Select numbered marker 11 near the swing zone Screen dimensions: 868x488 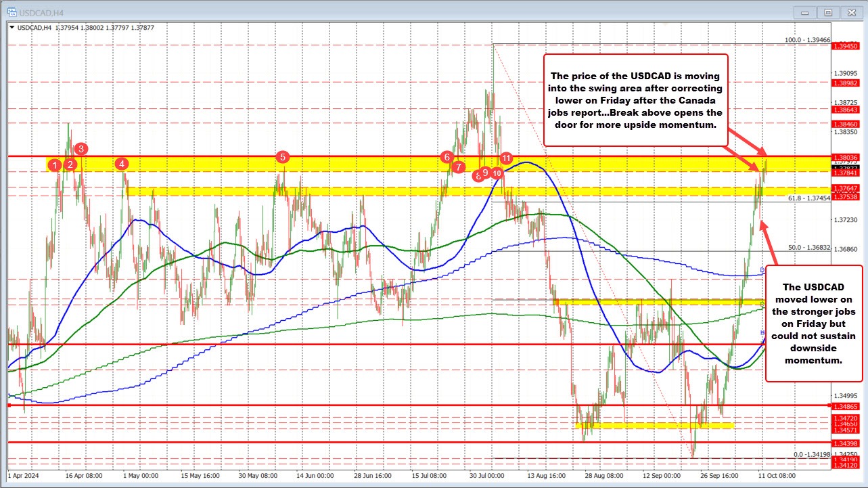(506, 158)
